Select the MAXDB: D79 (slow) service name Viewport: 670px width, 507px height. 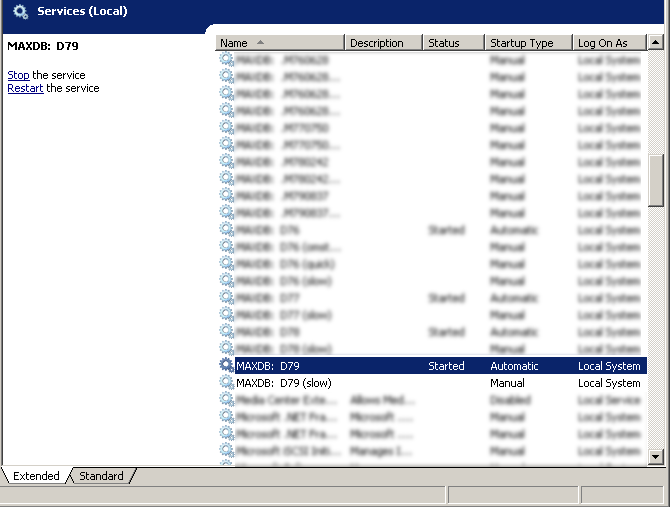click(284, 383)
